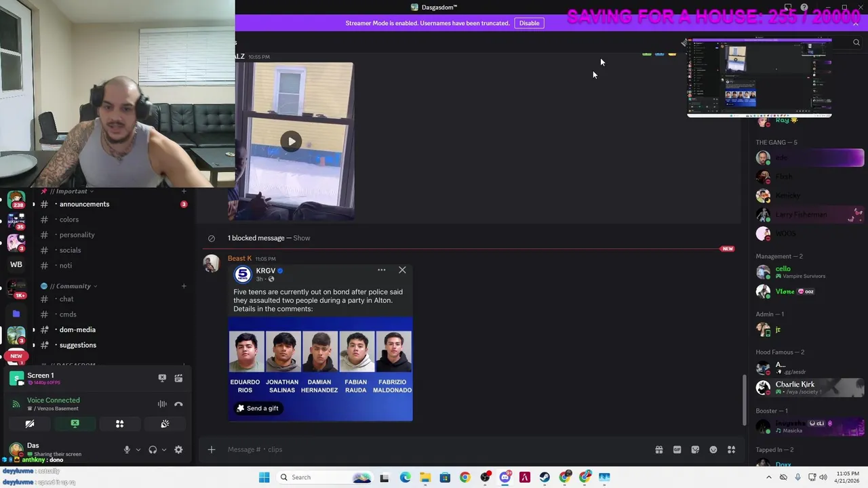Click the taskbar Search box
868x488 pixels.
[x=324, y=477]
